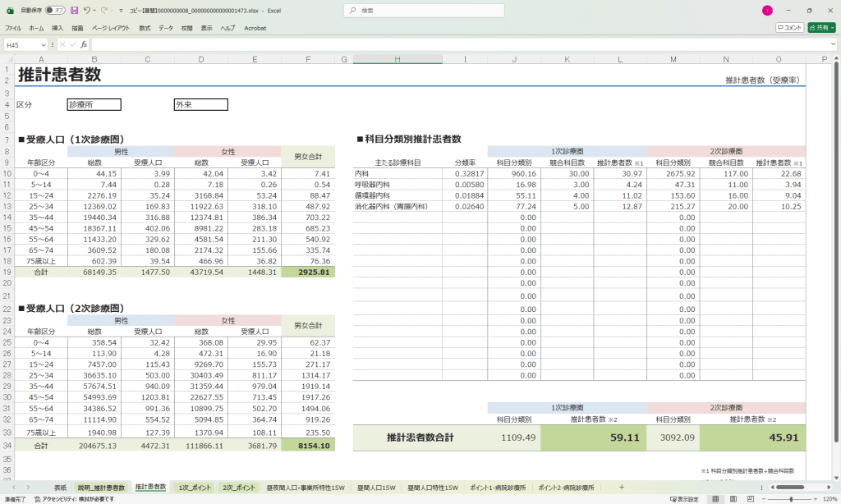
Task: Open the Name Box dropdown
Action: (x=44, y=44)
